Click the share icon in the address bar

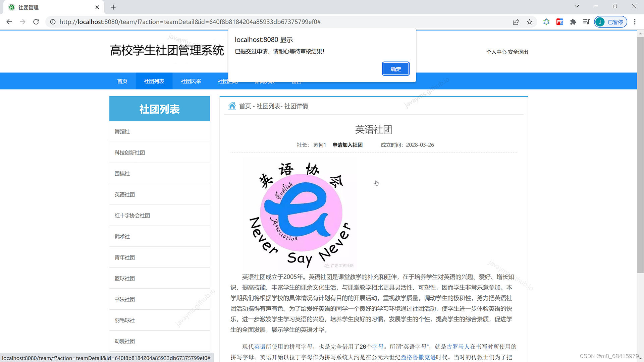click(x=516, y=22)
